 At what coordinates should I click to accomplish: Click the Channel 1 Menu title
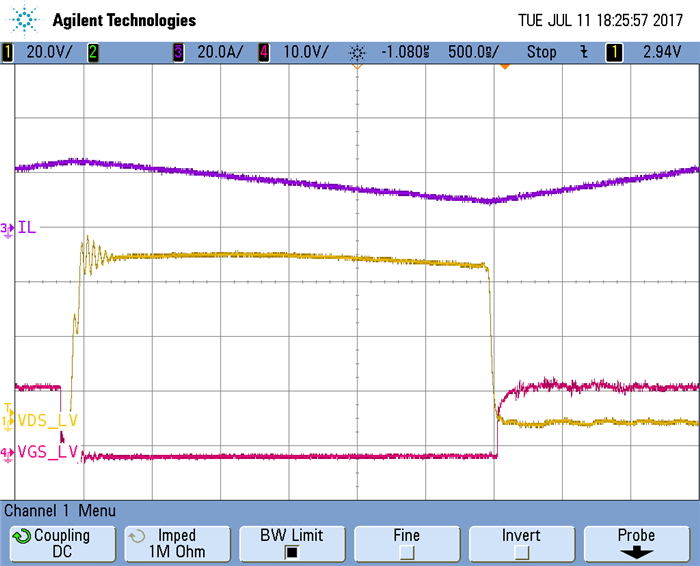pos(61,510)
